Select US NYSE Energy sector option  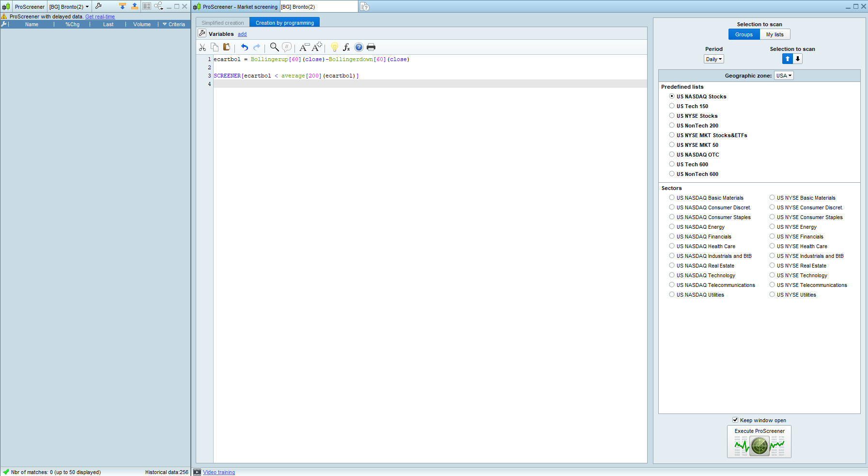(x=772, y=227)
